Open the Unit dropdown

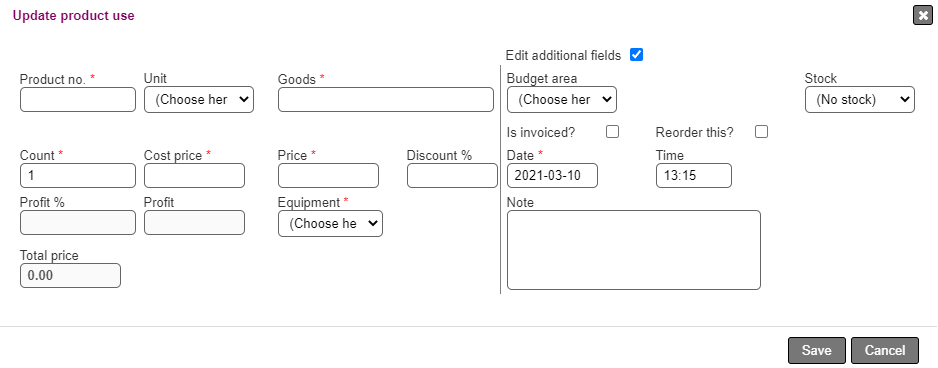[199, 100]
